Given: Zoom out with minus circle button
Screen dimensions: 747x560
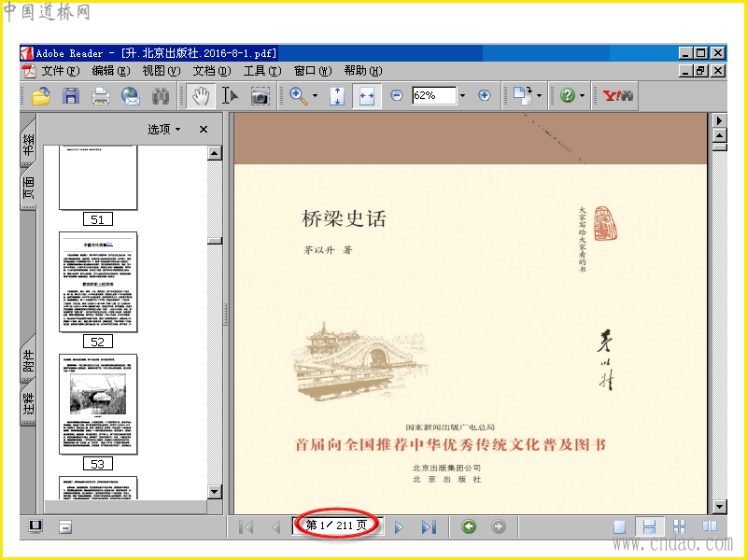Looking at the screenshot, I should (x=396, y=96).
